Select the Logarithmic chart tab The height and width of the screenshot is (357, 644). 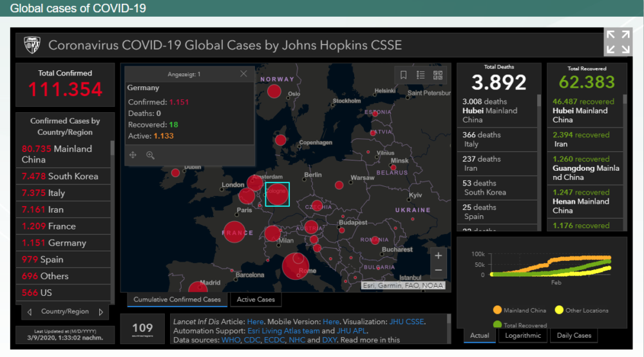pyautogui.click(x=523, y=335)
